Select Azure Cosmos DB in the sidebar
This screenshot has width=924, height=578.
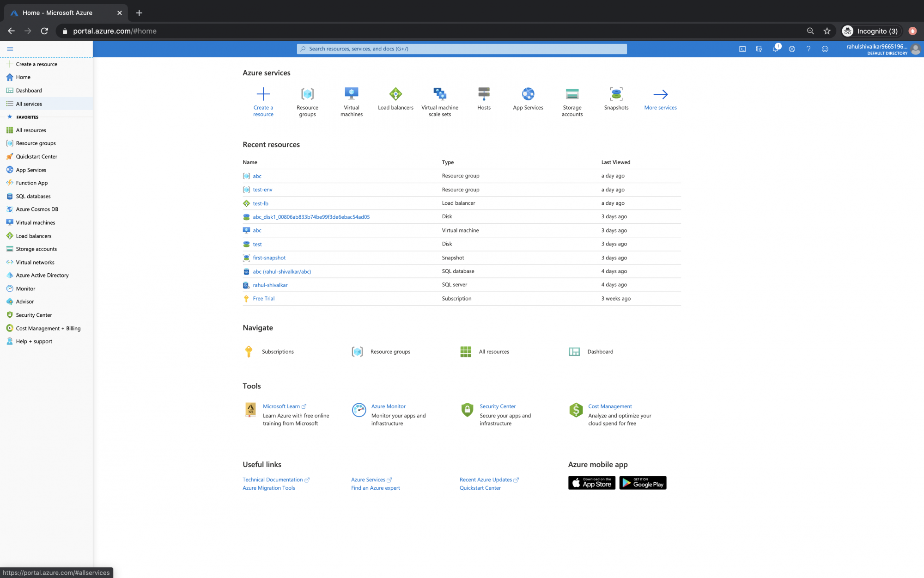point(36,209)
